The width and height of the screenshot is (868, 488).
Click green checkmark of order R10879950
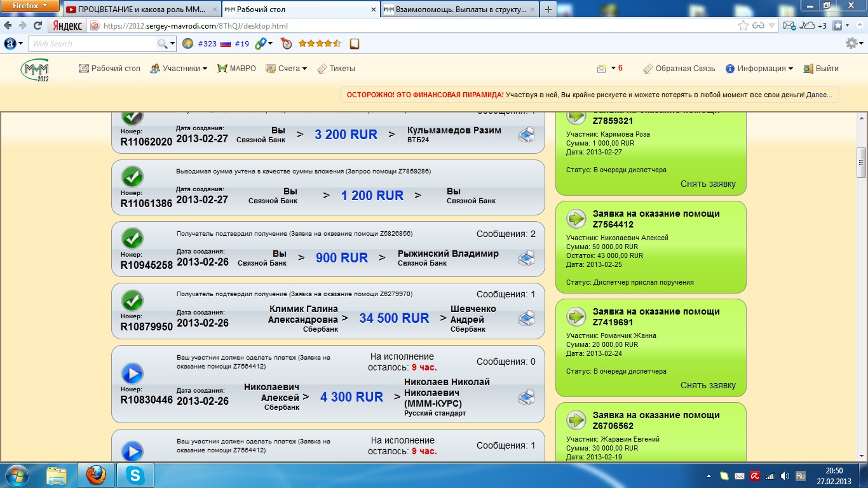(132, 300)
